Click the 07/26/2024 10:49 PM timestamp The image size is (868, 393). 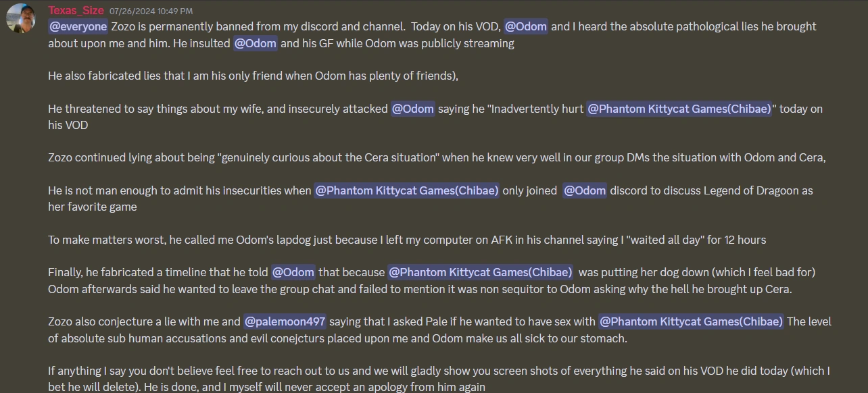coord(151,11)
